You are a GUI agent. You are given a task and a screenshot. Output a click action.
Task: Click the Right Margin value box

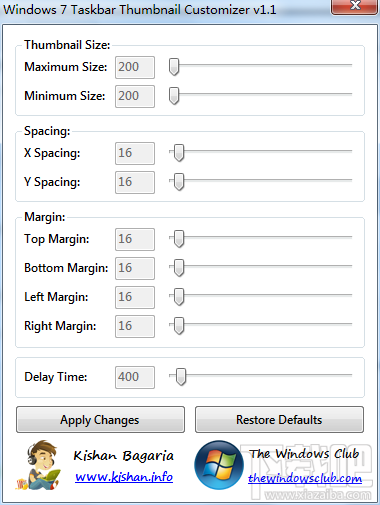pyautogui.click(x=135, y=326)
